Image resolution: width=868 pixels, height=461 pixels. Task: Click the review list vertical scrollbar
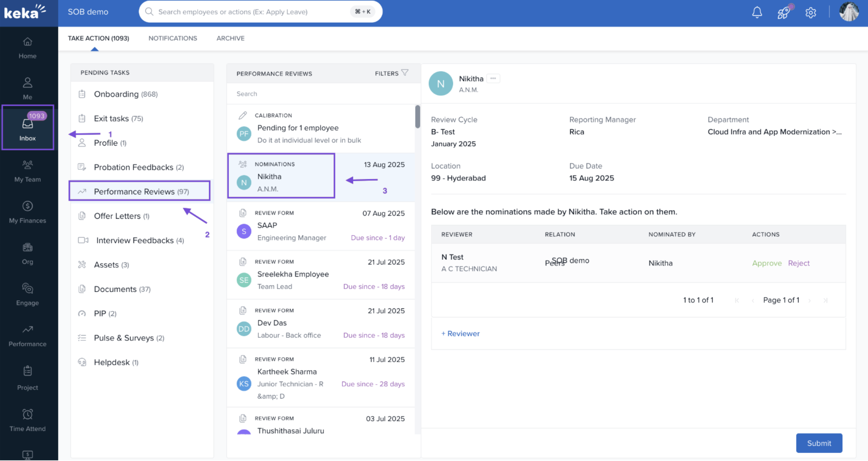418,117
